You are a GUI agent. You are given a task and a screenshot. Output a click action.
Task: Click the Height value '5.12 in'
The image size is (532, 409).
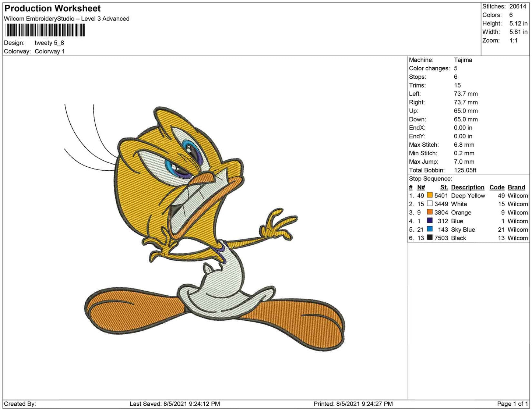pyautogui.click(x=518, y=24)
